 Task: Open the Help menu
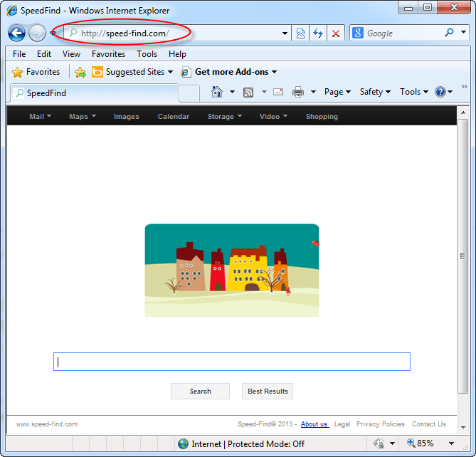(177, 54)
